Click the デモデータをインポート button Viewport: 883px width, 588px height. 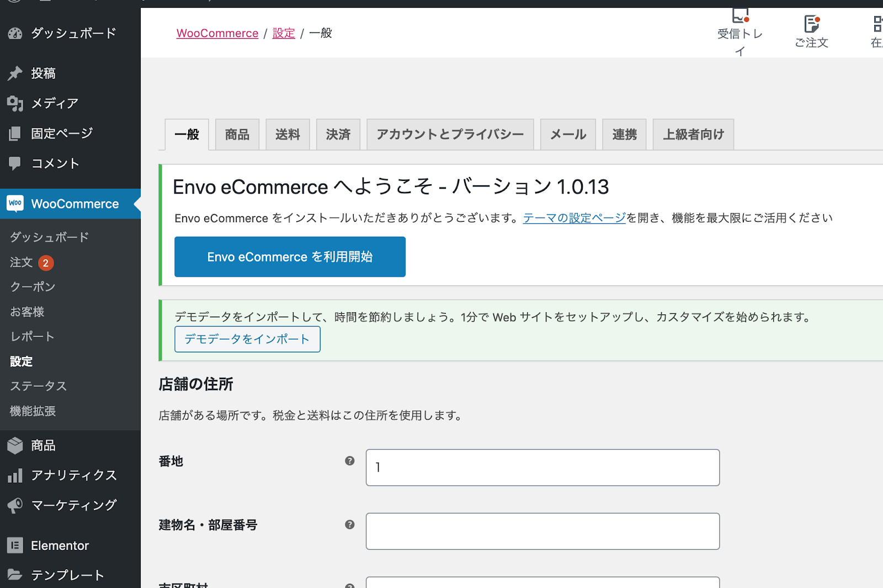coord(247,339)
